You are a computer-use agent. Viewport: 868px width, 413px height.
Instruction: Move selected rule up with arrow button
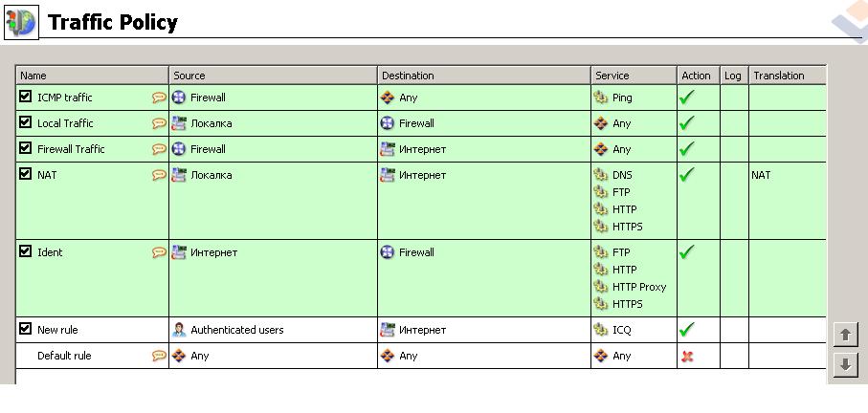845,335
